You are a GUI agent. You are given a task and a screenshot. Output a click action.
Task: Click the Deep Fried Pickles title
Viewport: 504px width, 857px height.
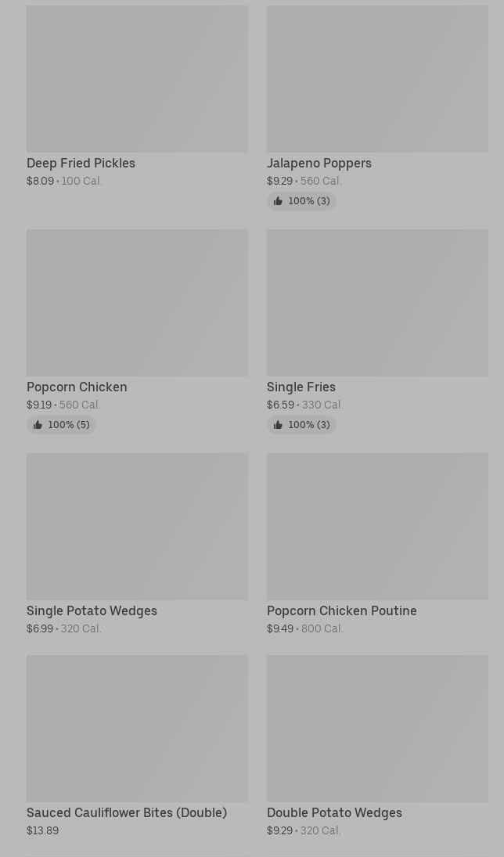[x=81, y=164]
